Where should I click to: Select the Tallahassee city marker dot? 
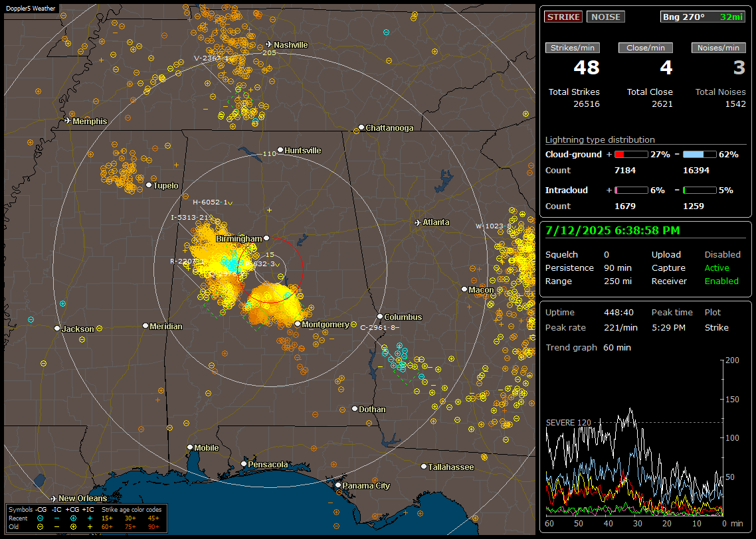click(x=424, y=466)
